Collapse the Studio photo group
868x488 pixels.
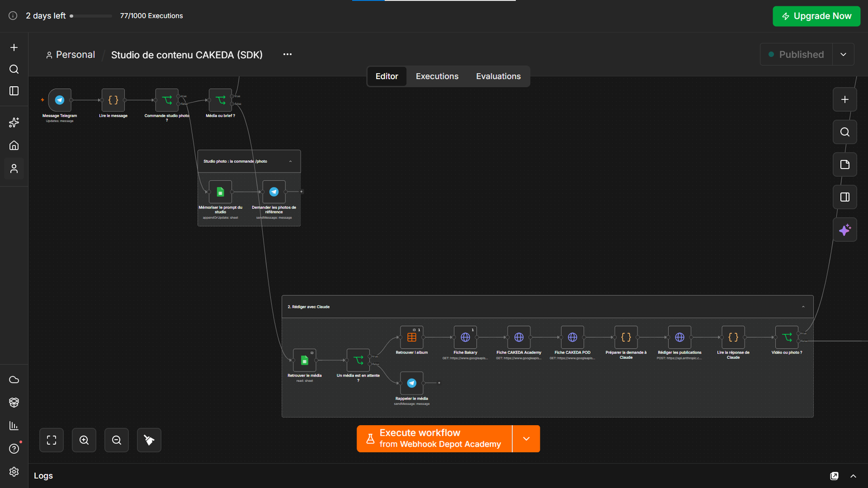(290, 162)
